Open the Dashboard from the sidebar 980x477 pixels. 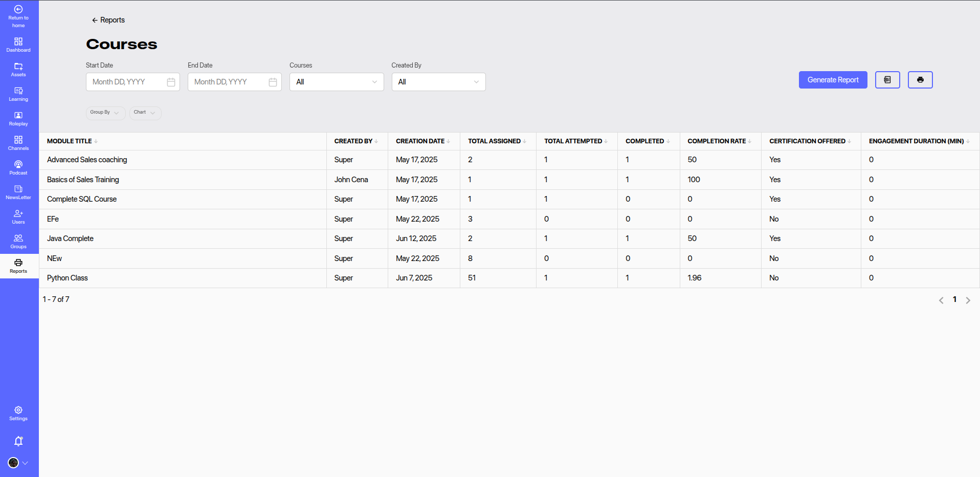[x=18, y=45]
